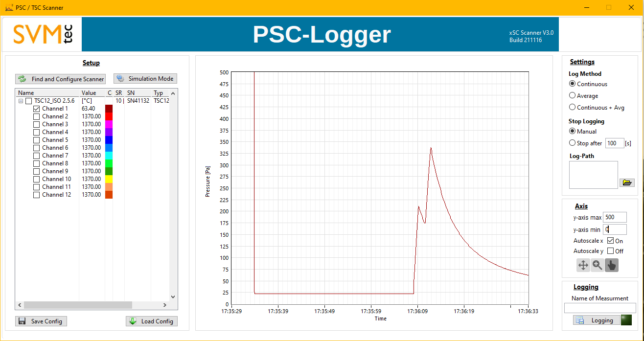Click the Log-Path text box

593,175
